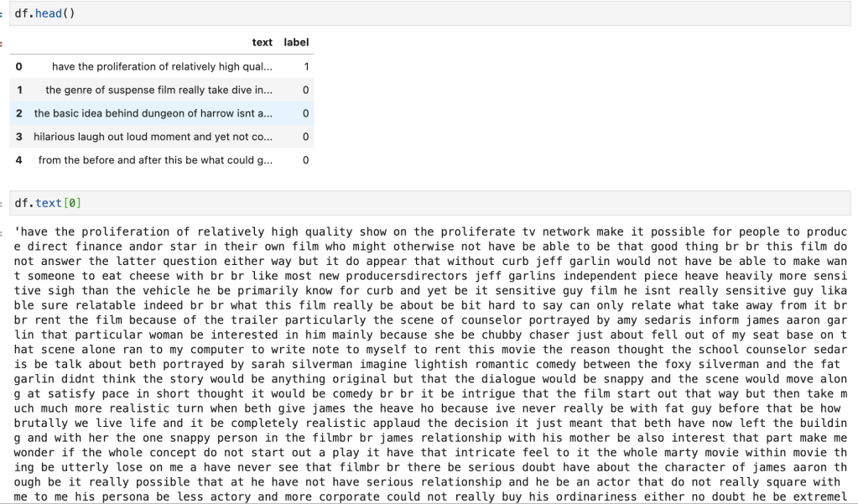Click the label value in highlighted row 2
The height and width of the screenshot is (504, 858).
click(306, 113)
